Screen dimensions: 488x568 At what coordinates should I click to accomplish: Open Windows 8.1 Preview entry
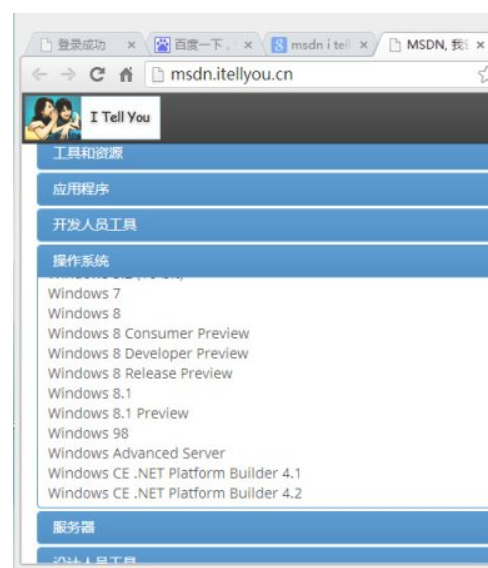[118, 413]
